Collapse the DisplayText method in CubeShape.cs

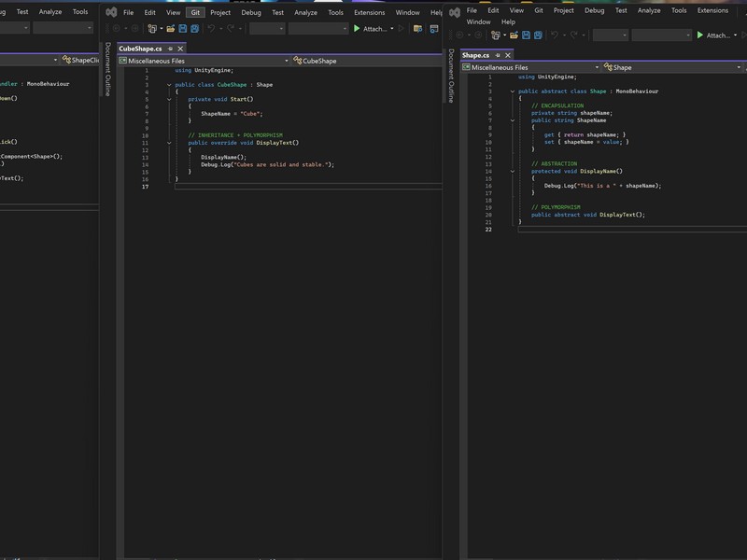tap(169, 143)
